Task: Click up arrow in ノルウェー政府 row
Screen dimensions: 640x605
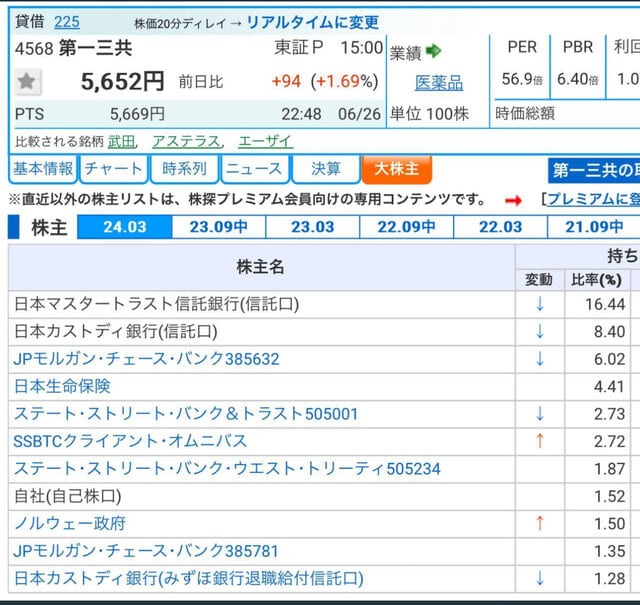Action: (540, 523)
